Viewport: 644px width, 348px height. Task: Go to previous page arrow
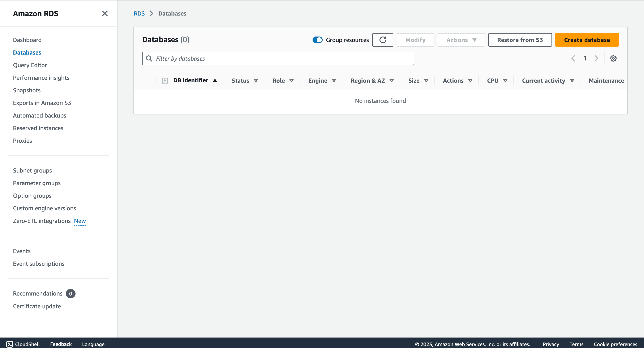(x=573, y=59)
